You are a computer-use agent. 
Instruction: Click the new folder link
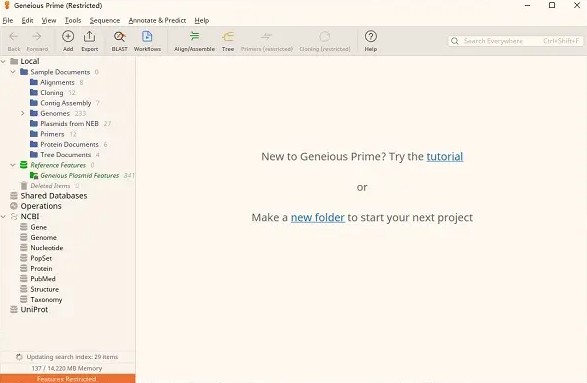pos(317,218)
